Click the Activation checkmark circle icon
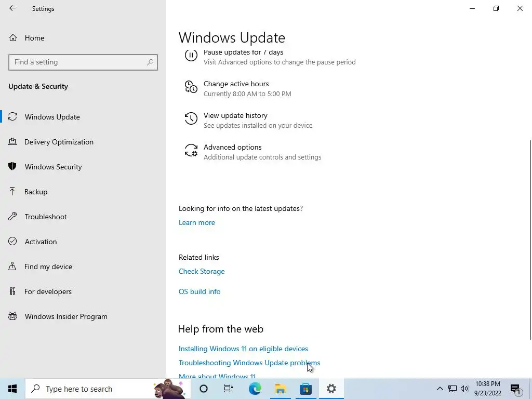Image resolution: width=532 pixels, height=399 pixels. [x=12, y=241]
